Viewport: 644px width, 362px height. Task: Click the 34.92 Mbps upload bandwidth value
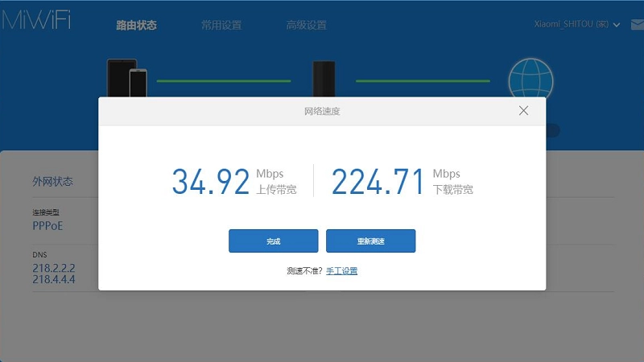(211, 182)
